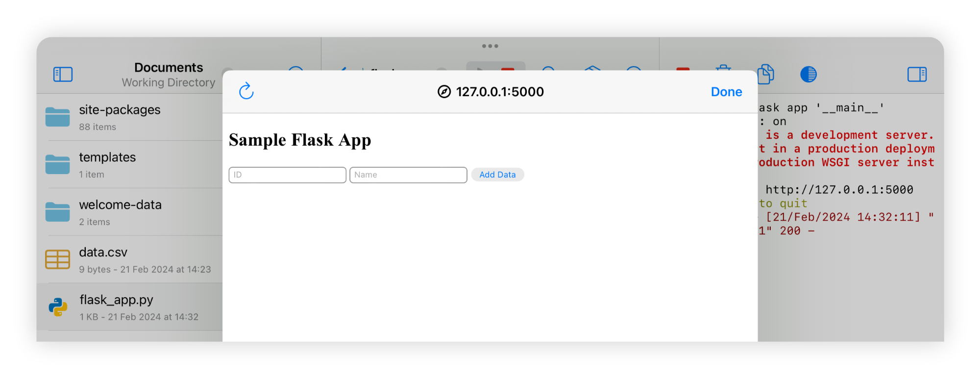Tap the three-dot multitasking menu
This screenshot has height=380, width=980.
(x=490, y=46)
